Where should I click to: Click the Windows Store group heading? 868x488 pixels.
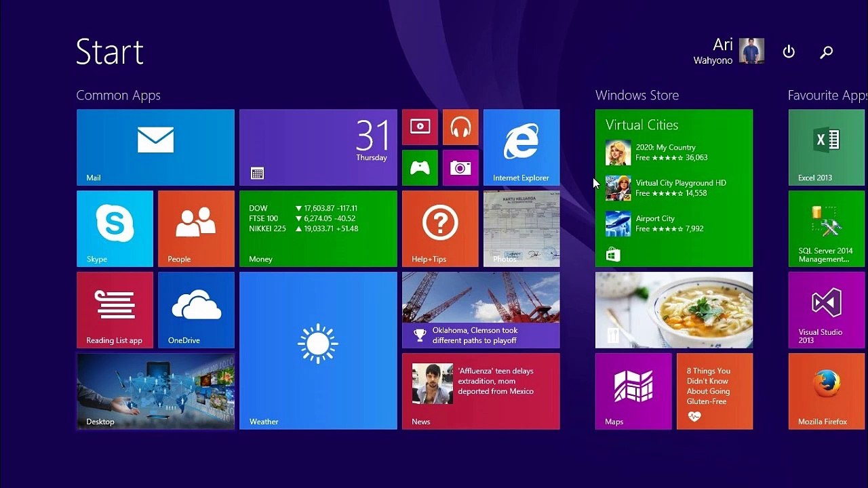click(637, 96)
